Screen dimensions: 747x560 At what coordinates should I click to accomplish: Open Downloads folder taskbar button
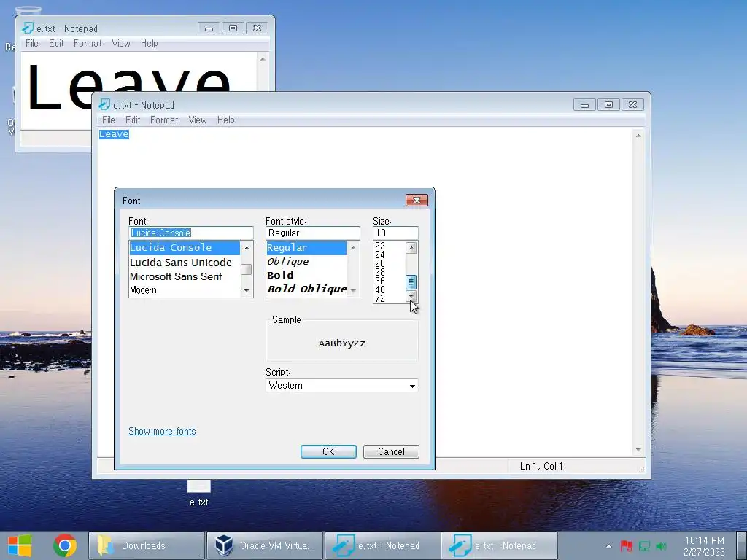point(146,545)
